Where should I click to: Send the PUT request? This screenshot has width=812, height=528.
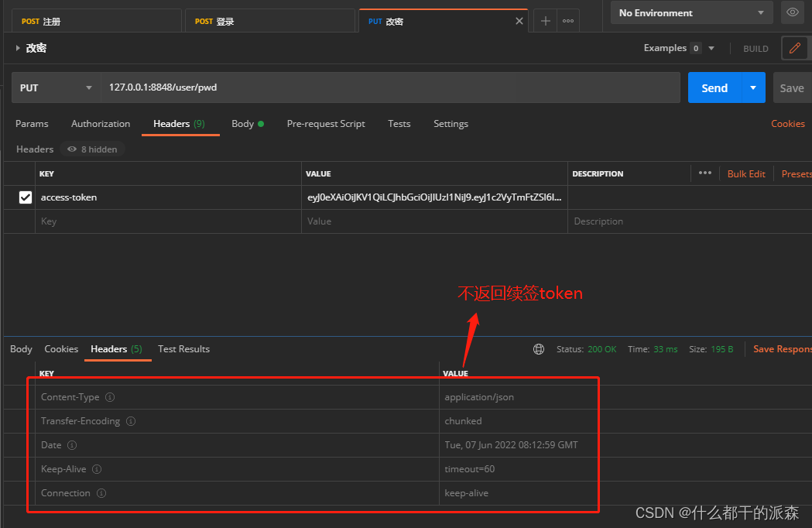[714, 87]
